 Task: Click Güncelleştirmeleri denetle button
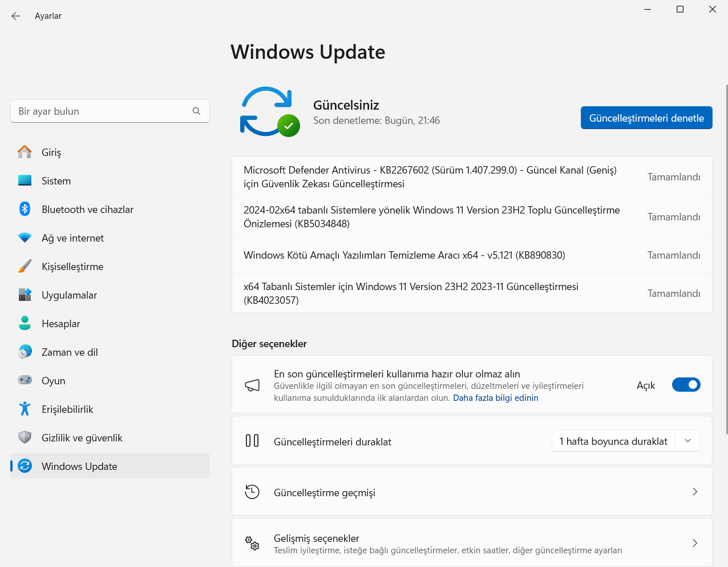pos(646,118)
